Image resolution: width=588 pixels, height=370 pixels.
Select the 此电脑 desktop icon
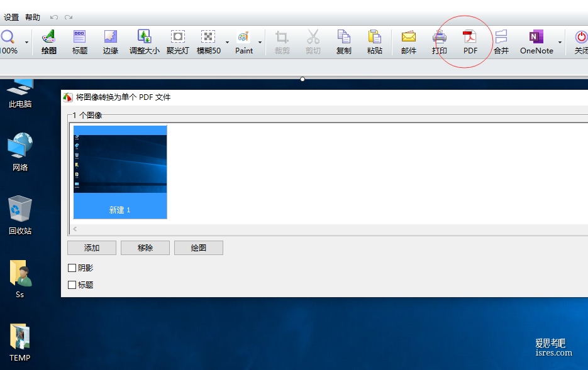[x=20, y=94]
